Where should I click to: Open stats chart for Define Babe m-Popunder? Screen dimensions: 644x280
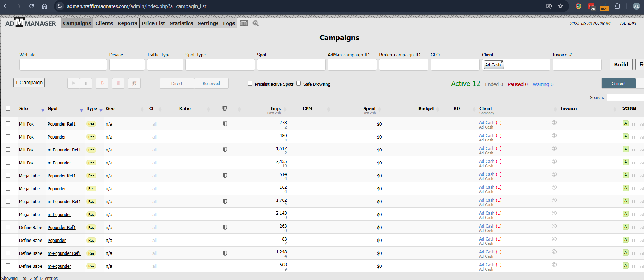click(x=641, y=266)
